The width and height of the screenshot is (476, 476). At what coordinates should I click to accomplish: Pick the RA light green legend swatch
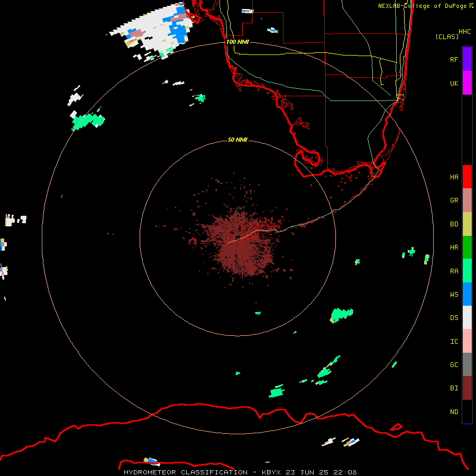(467, 271)
